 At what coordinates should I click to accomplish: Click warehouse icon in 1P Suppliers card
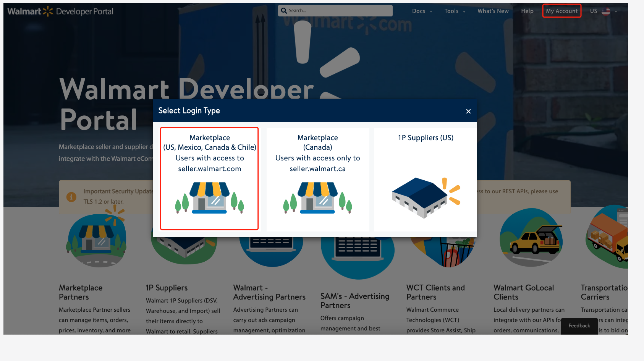(x=426, y=198)
